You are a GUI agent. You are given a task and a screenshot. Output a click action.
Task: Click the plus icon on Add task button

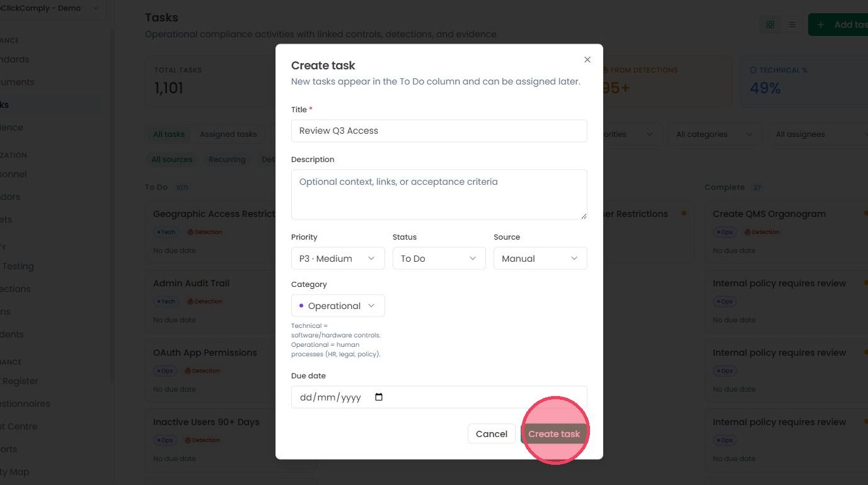click(820, 25)
